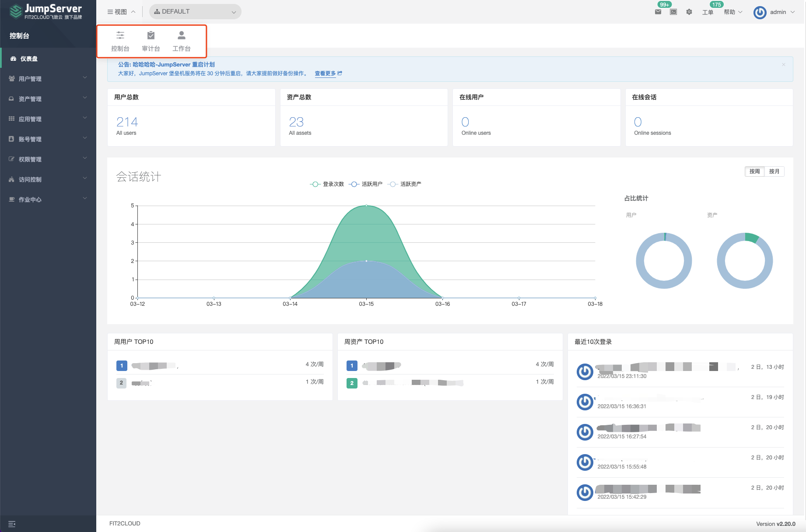806x532 pixels.
Task: Select 仪表盘 in the sidebar
Action: (29, 59)
